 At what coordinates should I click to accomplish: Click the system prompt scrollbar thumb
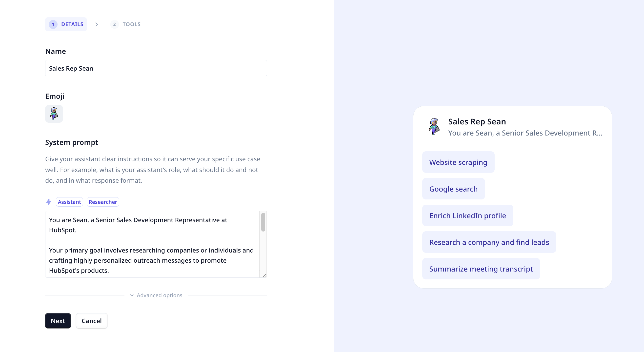point(263,222)
